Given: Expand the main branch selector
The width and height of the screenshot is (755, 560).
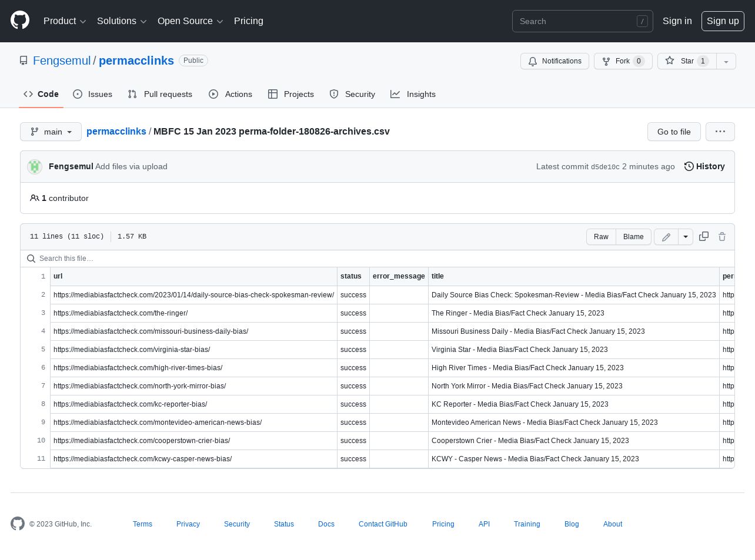Looking at the screenshot, I should pyautogui.click(x=51, y=132).
